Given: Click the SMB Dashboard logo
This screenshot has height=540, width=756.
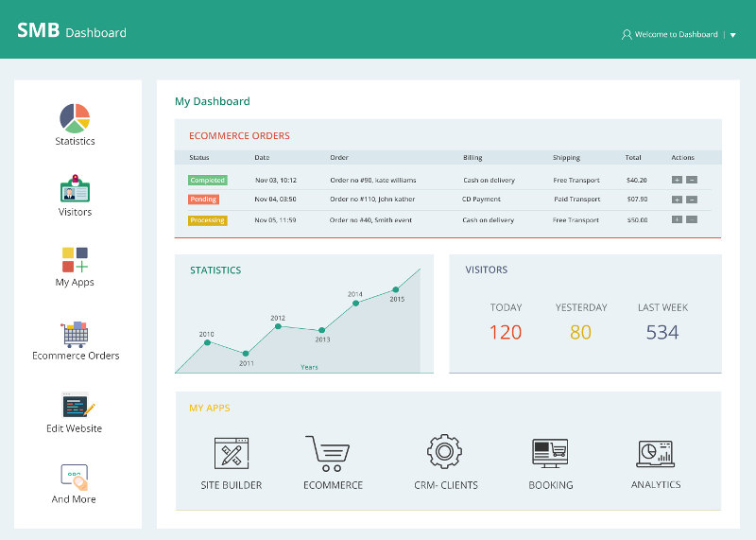Looking at the screenshot, I should (72, 31).
